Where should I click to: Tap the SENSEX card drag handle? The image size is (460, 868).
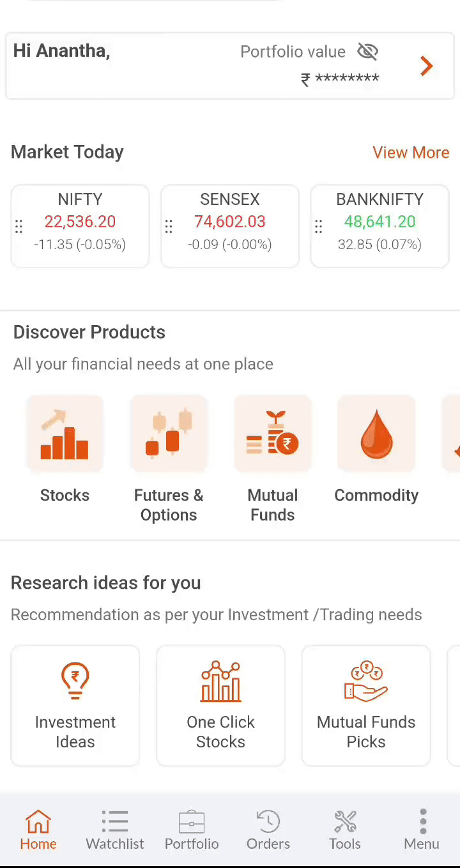(169, 226)
